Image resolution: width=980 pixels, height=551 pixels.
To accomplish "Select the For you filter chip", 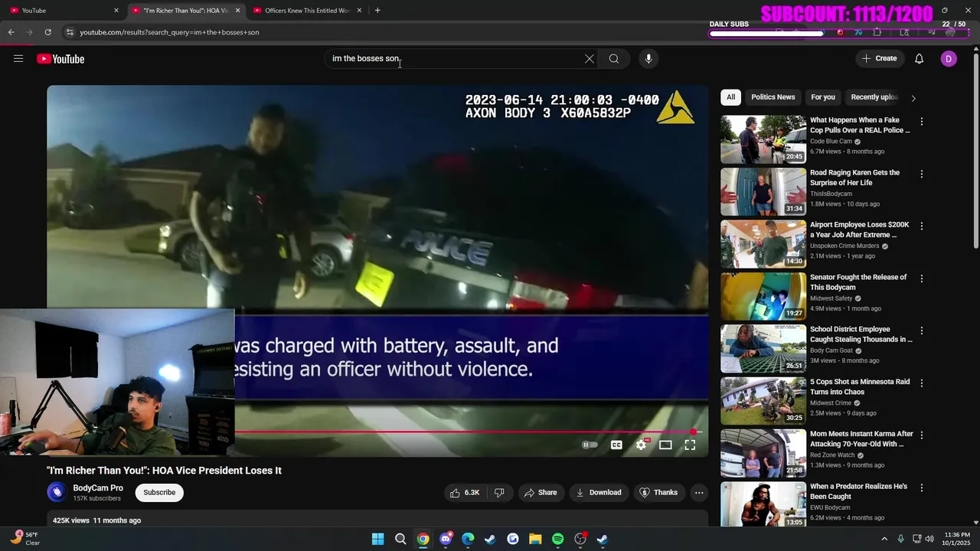I will (823, 97).
